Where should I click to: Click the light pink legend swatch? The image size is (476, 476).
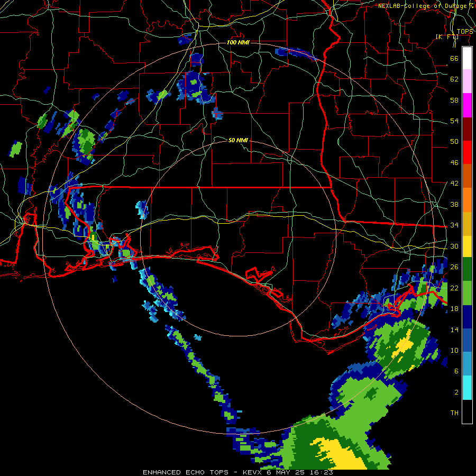(467, 81)
